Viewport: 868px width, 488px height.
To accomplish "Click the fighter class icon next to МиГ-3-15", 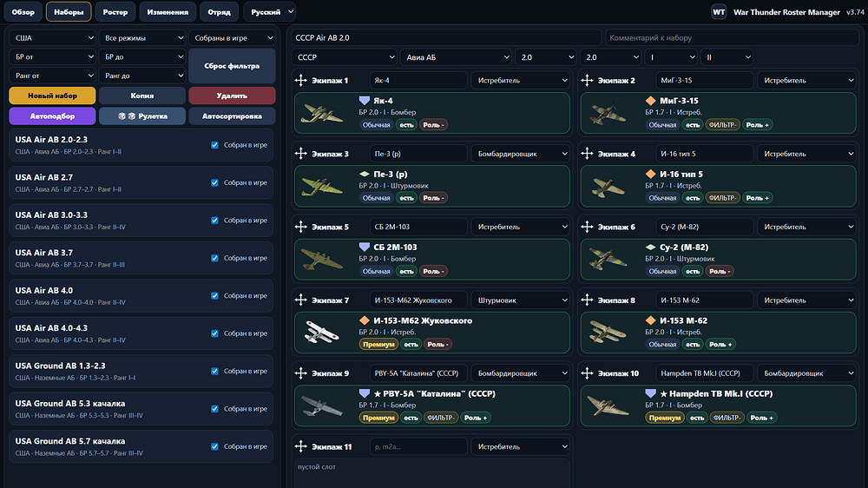I will [650, 101].
